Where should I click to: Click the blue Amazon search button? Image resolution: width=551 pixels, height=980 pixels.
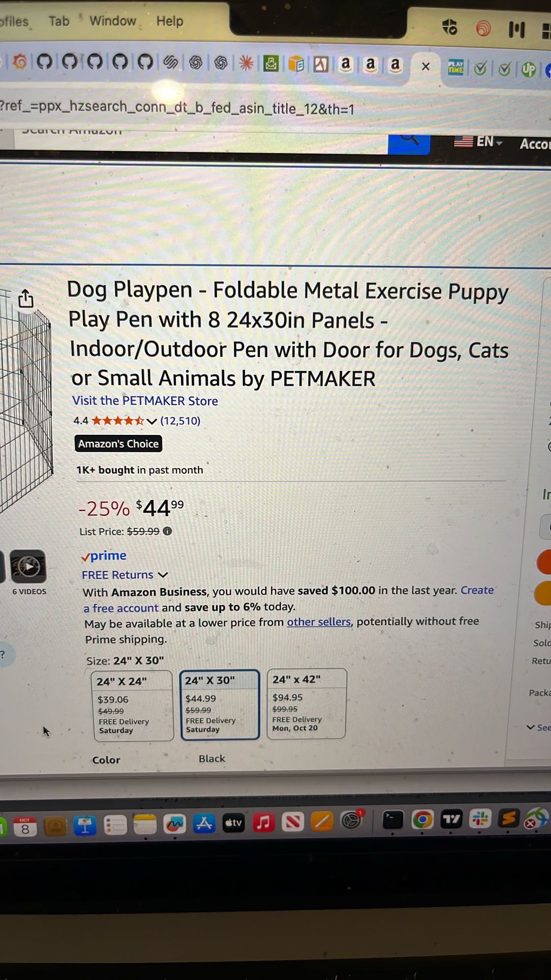click(x=409, y=142)
